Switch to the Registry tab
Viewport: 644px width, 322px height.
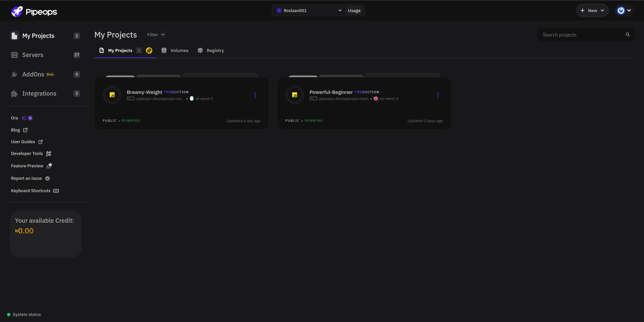(211, 51)
